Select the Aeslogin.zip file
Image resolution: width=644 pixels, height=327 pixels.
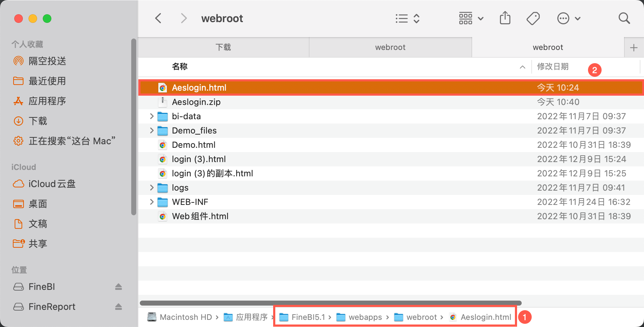coord(196,102)
